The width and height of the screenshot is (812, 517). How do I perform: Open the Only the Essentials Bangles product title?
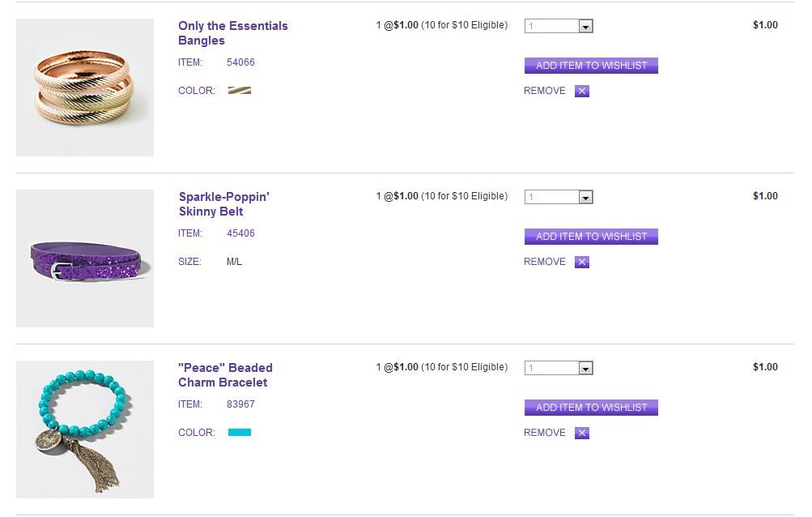(232, 33)
